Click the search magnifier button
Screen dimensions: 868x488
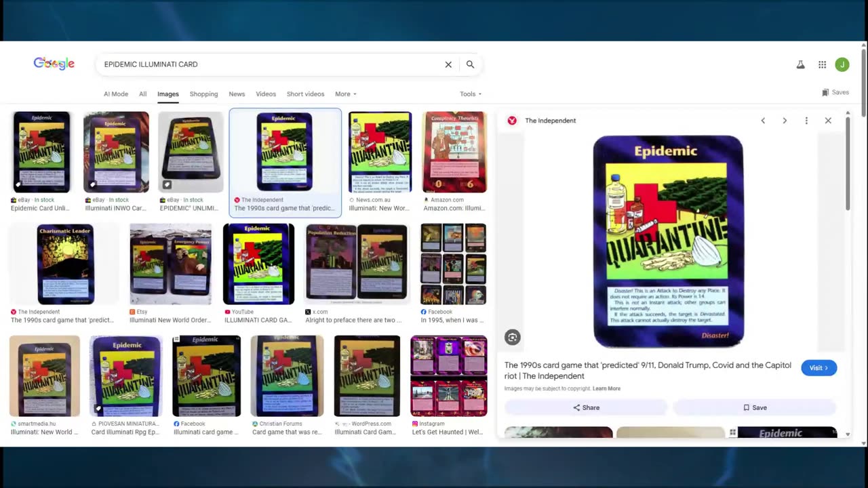point(470,64)
